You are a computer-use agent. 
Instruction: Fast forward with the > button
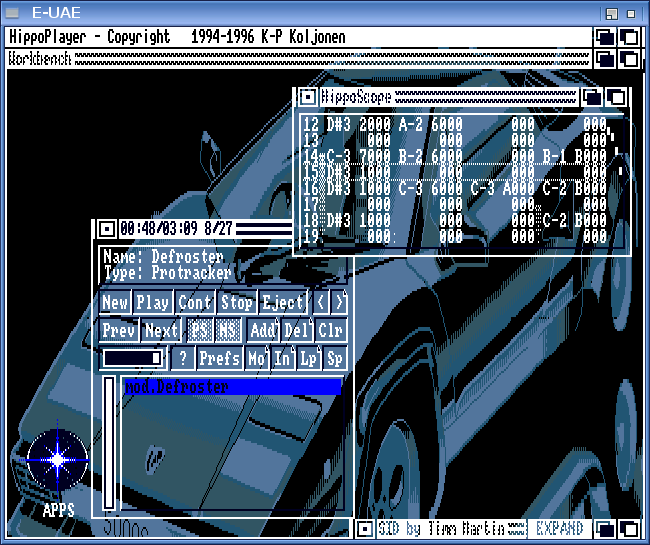339,302
